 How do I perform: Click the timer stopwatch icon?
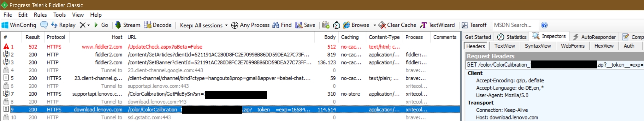336,25
